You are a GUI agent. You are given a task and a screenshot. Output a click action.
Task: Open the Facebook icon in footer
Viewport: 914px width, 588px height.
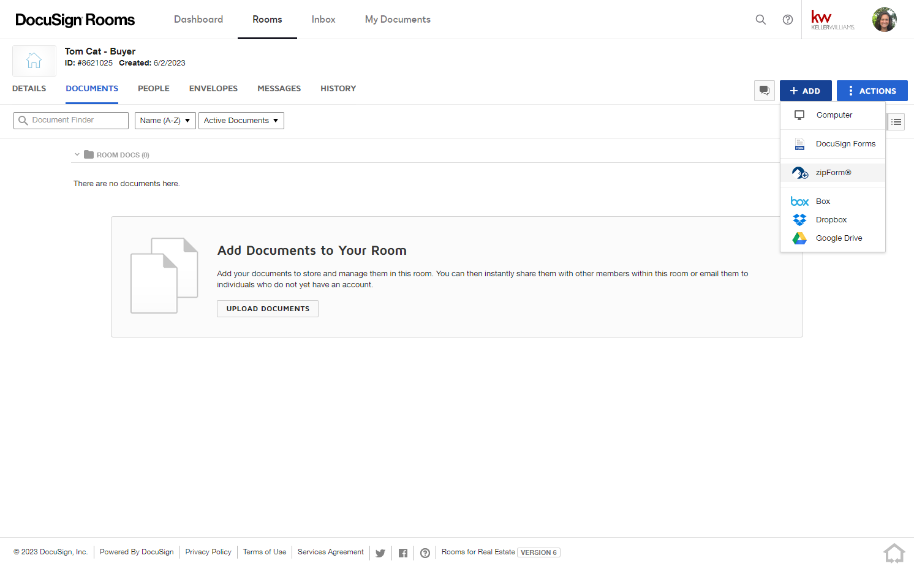coord(403,553)
